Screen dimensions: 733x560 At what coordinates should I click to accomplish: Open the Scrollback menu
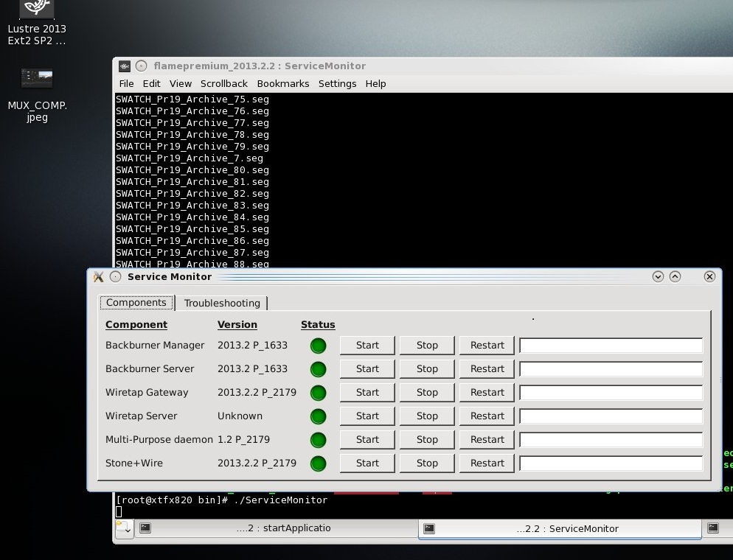point(224,83)
